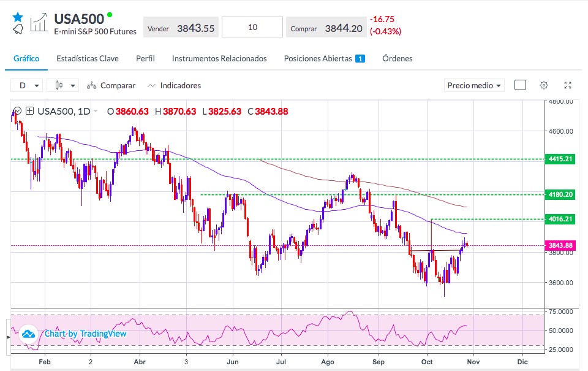
Task: Click the Chart by TradingView link
Action: tap(86, 334)
